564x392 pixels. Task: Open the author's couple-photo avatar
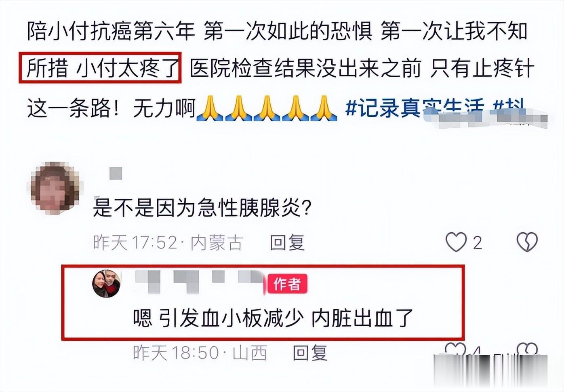point(107,284)
